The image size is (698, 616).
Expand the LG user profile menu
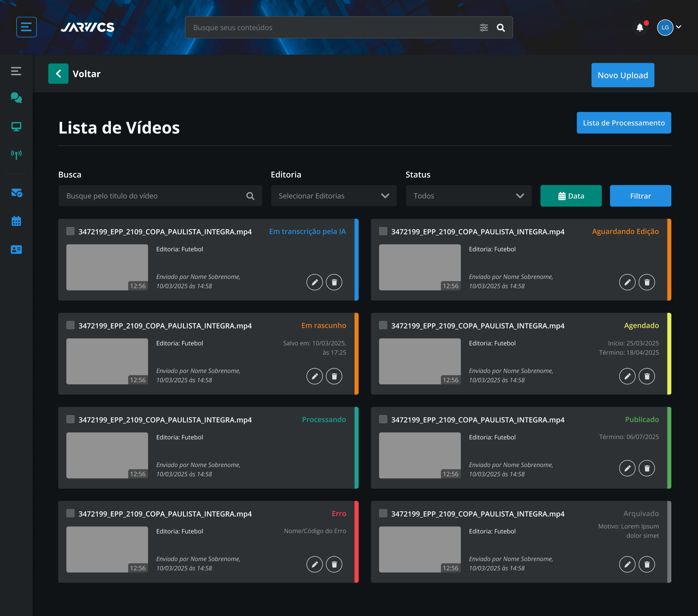pyautogui.click(x=669, y=28)
